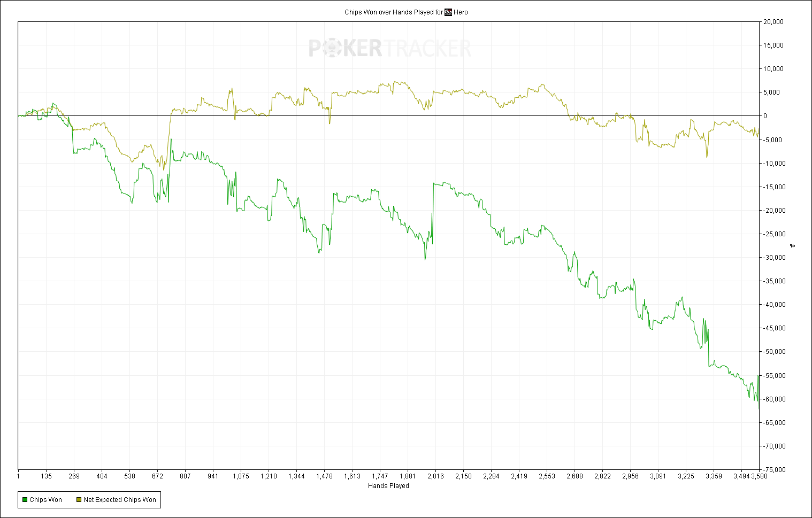Click the positive '5,000' y-axis tick label

(772, 92)
